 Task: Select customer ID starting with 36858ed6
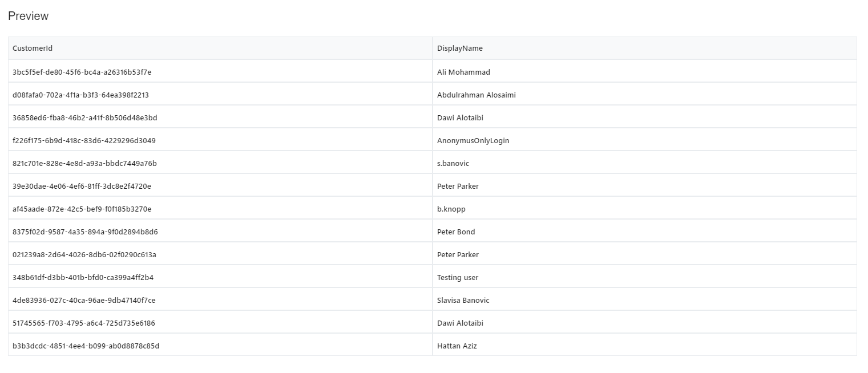(x=84, y=118)
